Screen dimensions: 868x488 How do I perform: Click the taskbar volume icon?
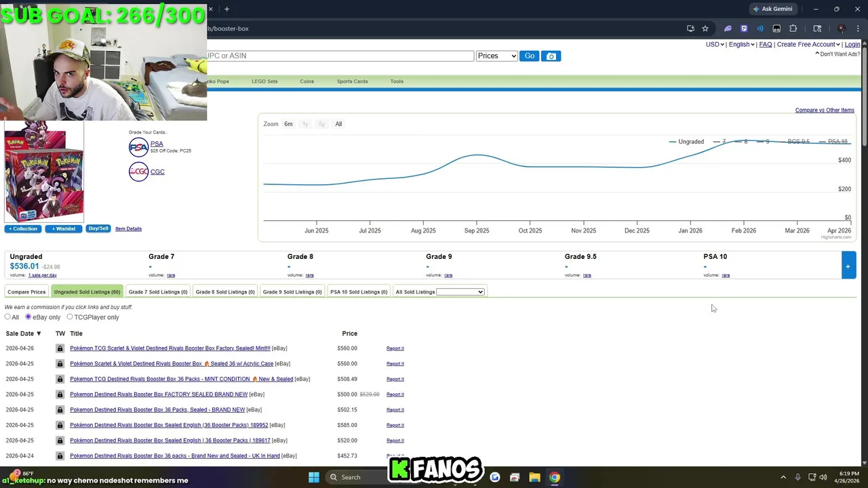[x=823, y=477]
